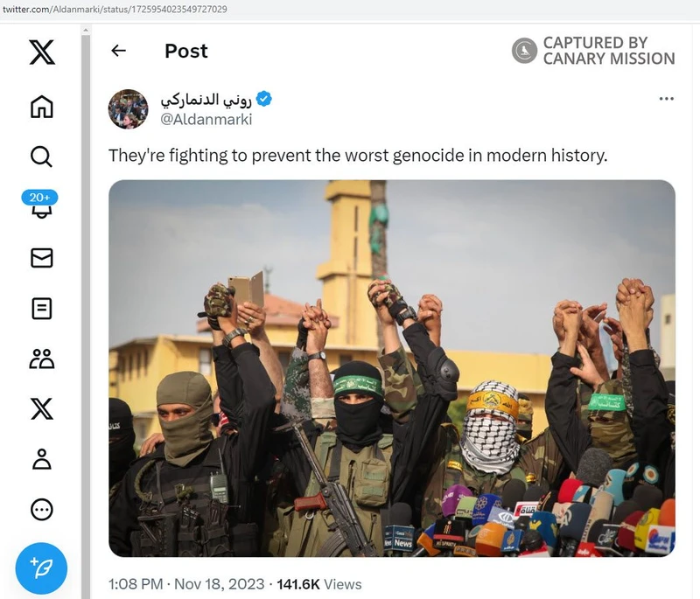Click the author's profile avatar
Viewport: 700px width, 599px height.
(128, 108)
